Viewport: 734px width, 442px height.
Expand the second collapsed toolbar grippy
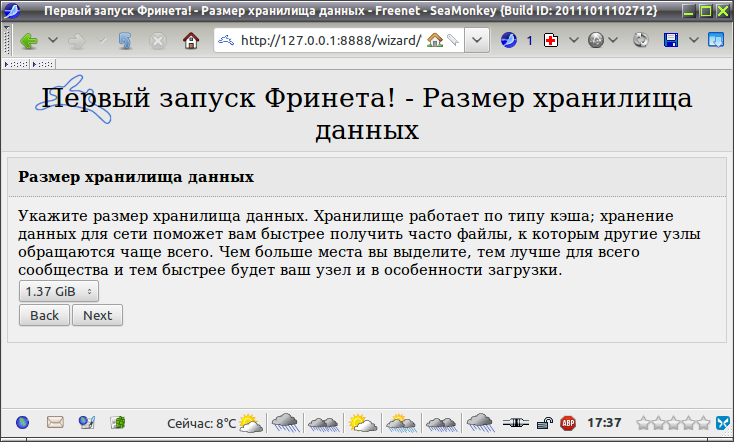[x=43, y=64]
